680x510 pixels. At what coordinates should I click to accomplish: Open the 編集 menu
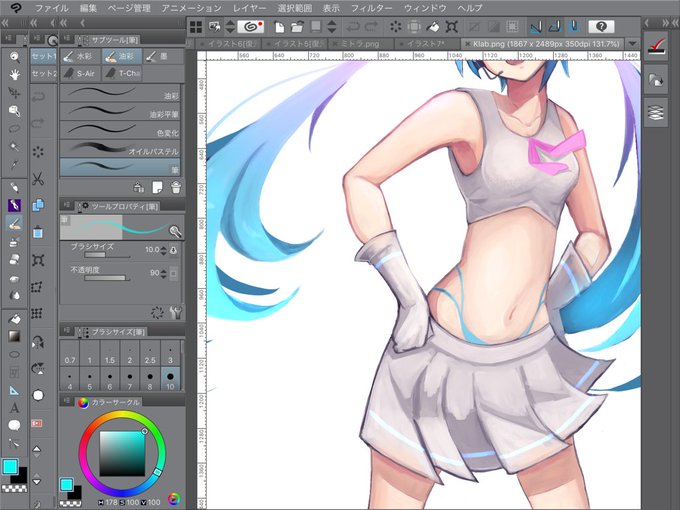point(88,8)
